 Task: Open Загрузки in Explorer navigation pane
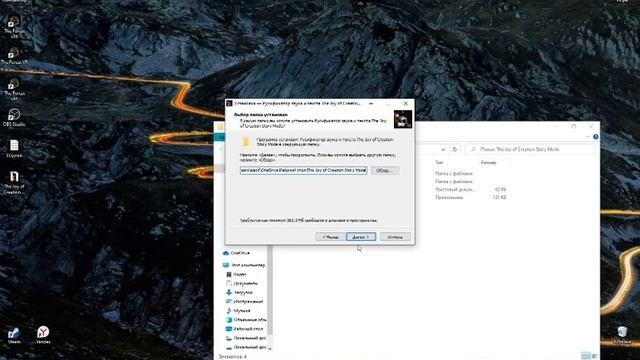(243, 292)
